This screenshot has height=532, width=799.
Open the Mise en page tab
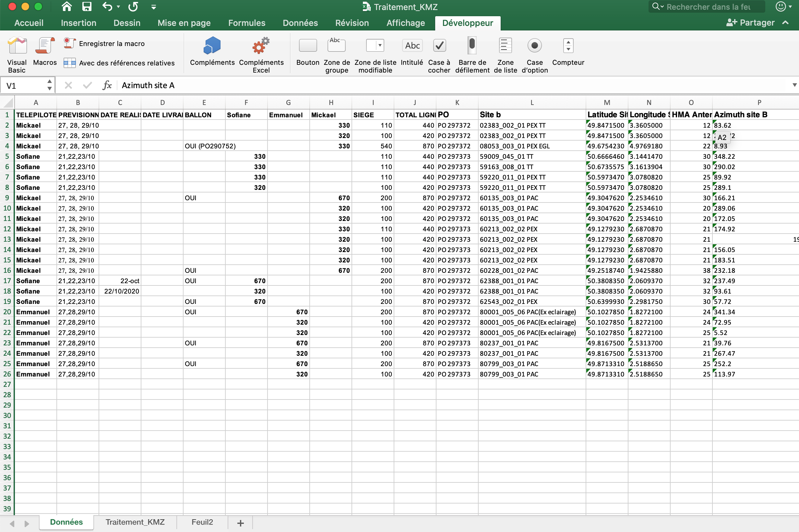(184, 23)
